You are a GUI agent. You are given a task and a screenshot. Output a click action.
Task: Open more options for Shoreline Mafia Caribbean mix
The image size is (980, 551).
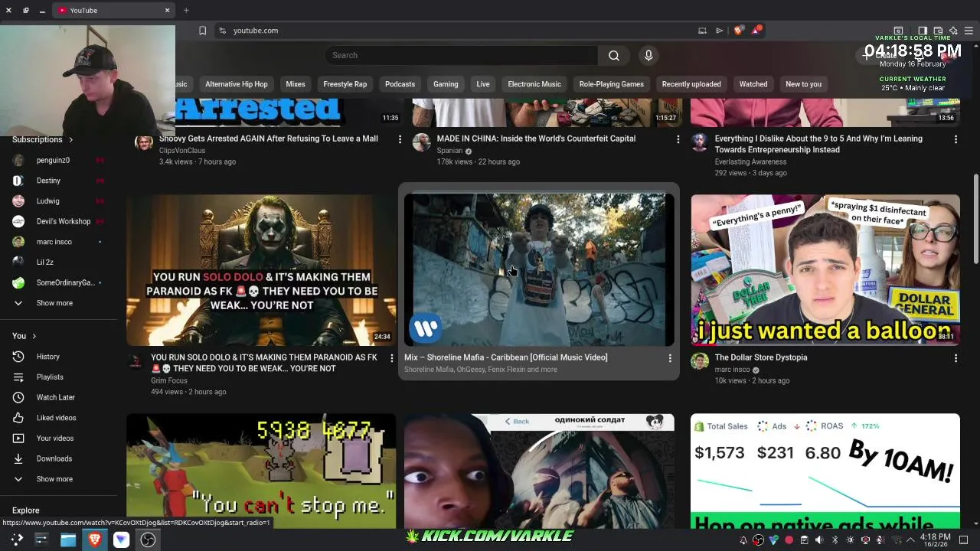(670, 357)
